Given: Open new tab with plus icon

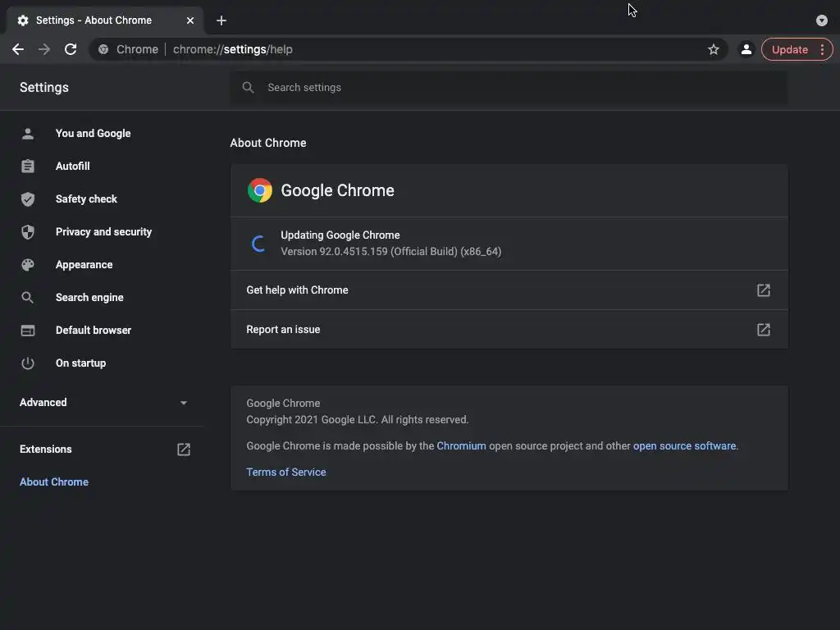Looking at the screenshot, I should [x=221, y=21].
